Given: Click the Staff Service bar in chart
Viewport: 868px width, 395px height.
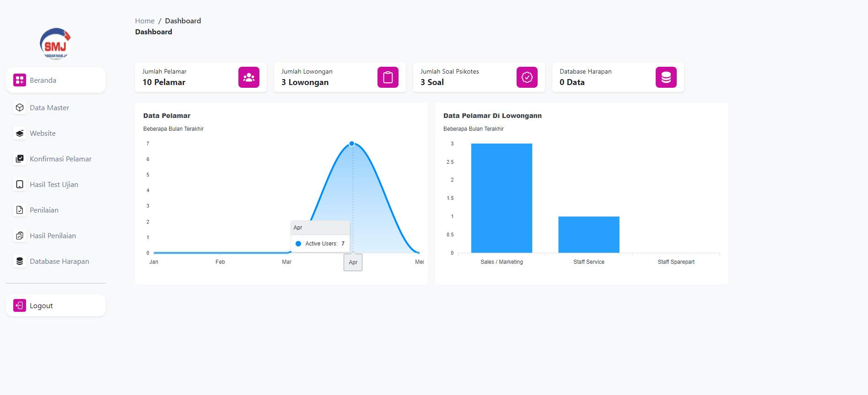Looking at the screenshot, I should pos(588,235).
